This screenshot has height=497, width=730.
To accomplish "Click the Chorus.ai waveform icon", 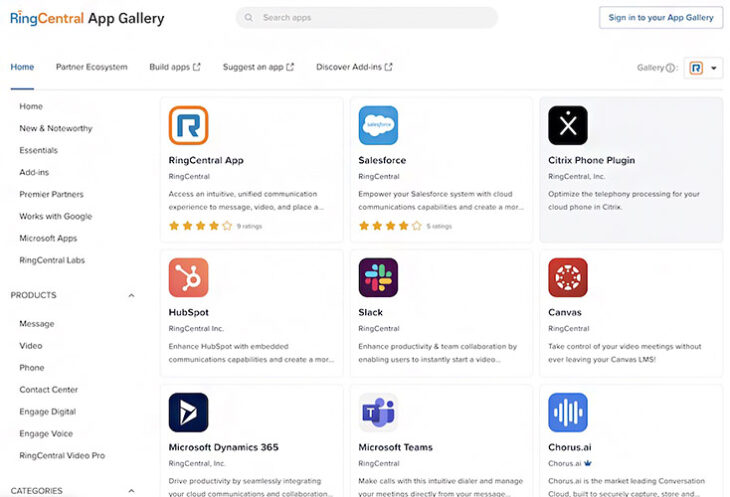I will tap(568, 412).
